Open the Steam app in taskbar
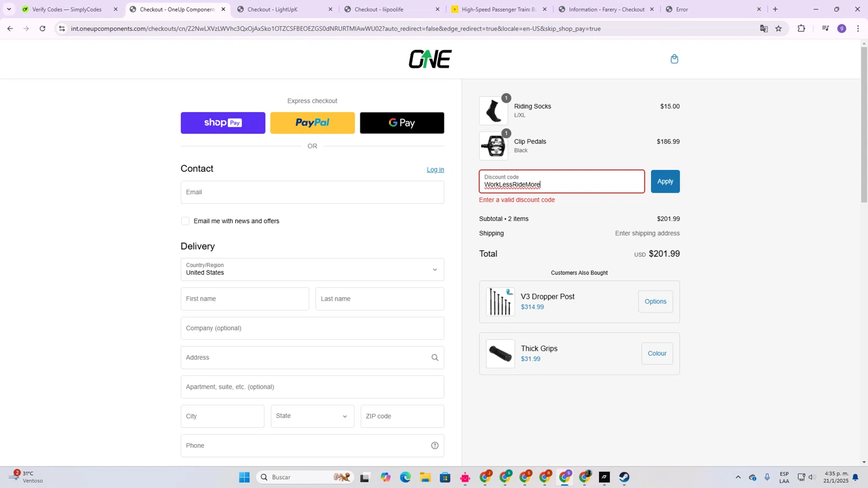Viewport: 868px width, 488px height. pyautogui.click(x=624, y=478)
